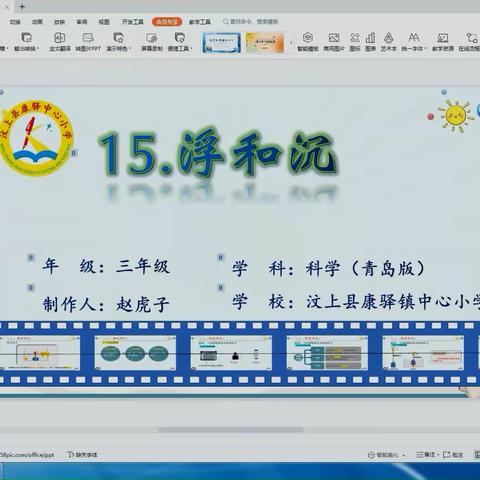Image resolution: width=480 pixels, height=480 pixels.
Task: Select the blue-bordered template thumbnail
Action: (222, 43)
